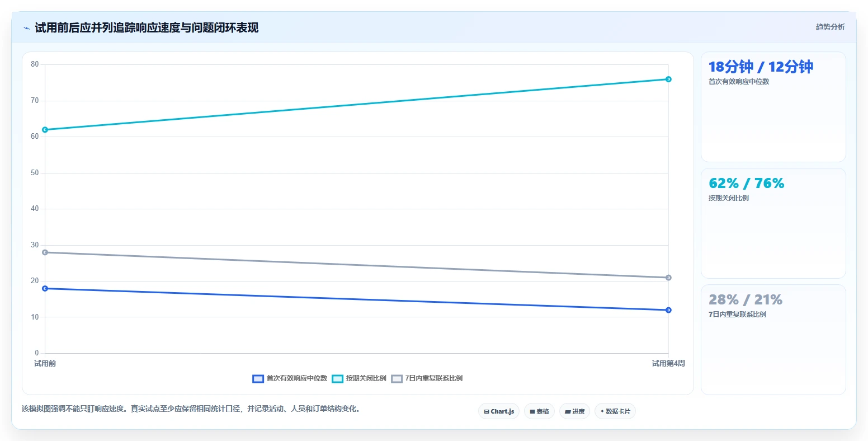Viewport: 868px width, 441px height.
Task: Click the cyan data point at 试用第4周
Action: point(668,79)
